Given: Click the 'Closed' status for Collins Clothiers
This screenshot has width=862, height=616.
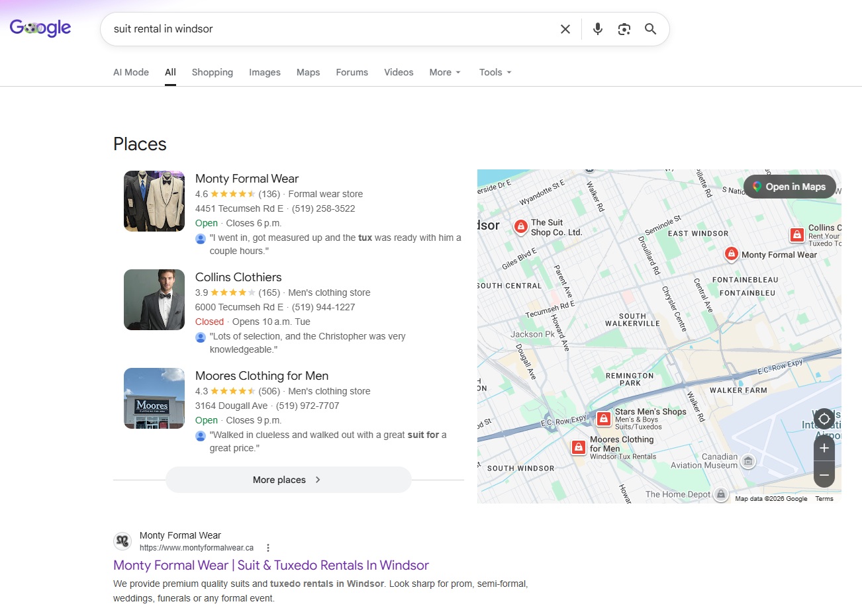Looking at the screenshot, I should (x=209, y=322).
